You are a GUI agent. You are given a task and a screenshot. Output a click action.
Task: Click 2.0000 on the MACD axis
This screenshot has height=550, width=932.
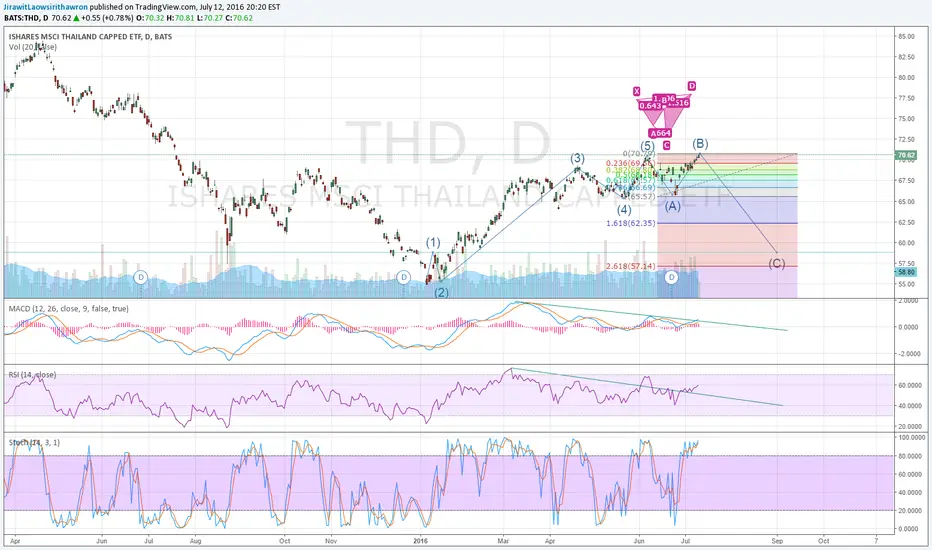coord(907,301)
